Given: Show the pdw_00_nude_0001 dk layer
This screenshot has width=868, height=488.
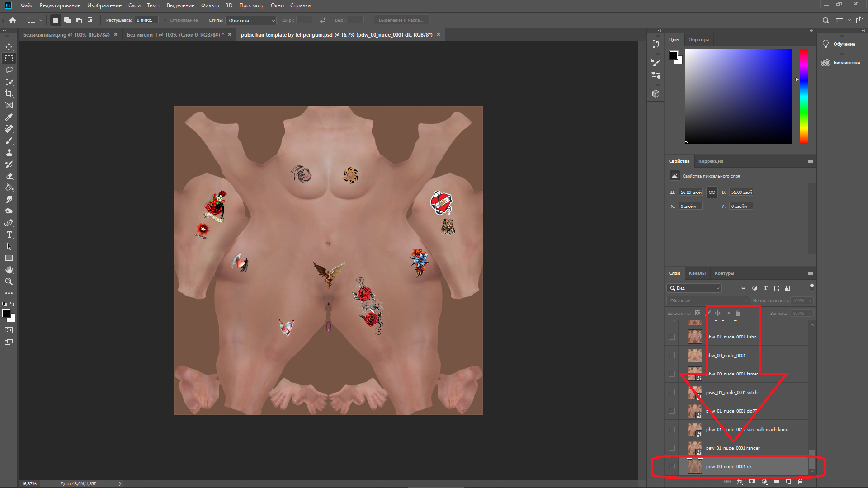Looking at the screenshot, I should tap(671, 467).
